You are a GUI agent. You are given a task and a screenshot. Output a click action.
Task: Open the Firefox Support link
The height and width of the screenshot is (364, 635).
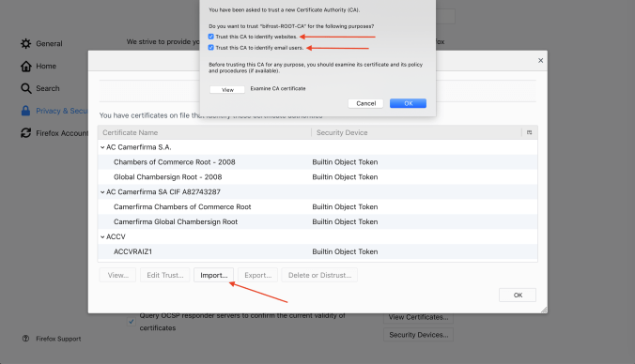point(58,339)
